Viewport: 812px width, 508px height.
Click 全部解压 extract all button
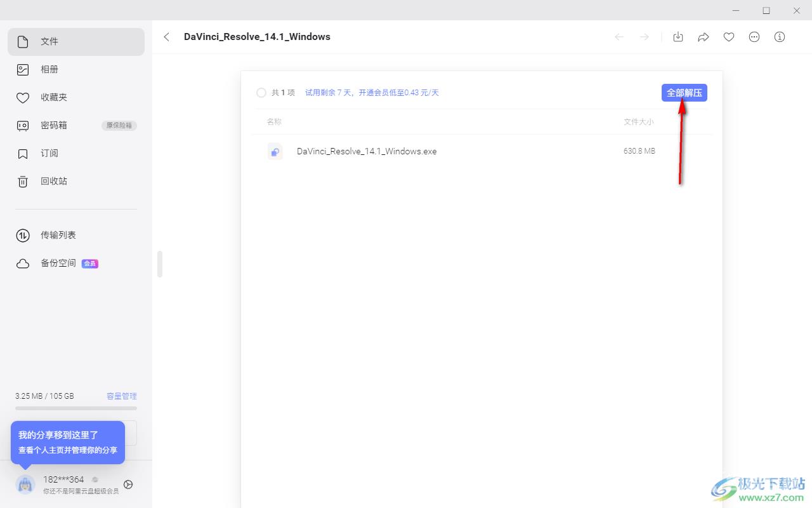[x=684, y=93]
